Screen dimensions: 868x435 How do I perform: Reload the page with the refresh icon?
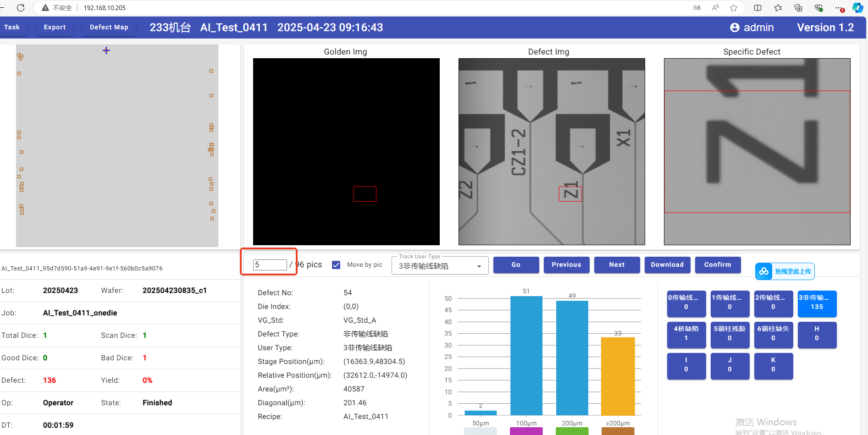(21, 8)
